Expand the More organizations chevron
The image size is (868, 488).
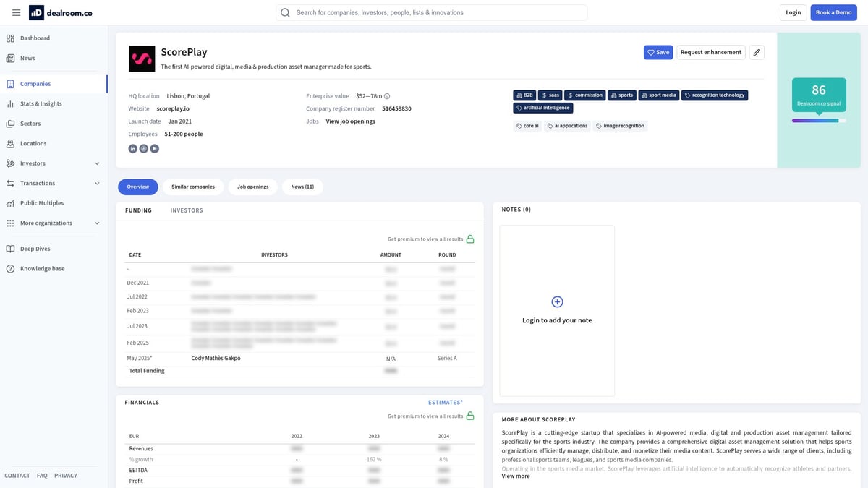pos(97,223)
